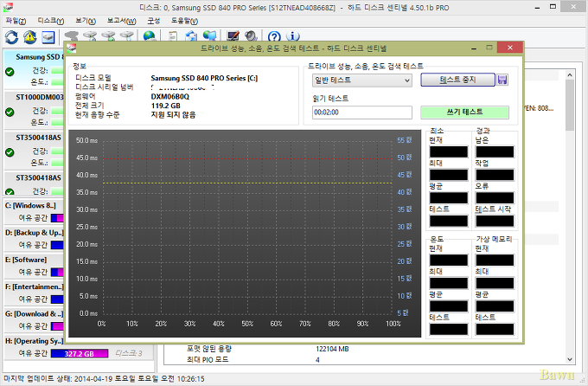Click the 119.2 GB total size value
588x386 pixels.
tap(165, 106)
